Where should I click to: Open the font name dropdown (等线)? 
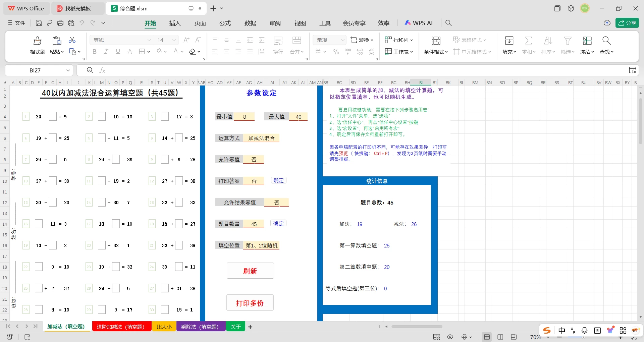tap(149, 40)
